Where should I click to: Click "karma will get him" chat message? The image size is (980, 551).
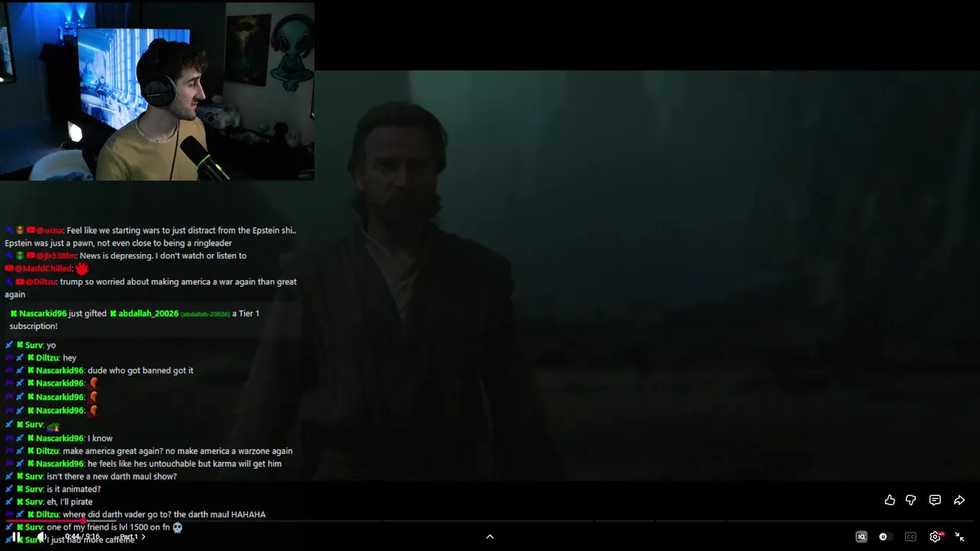coord(143,464)
